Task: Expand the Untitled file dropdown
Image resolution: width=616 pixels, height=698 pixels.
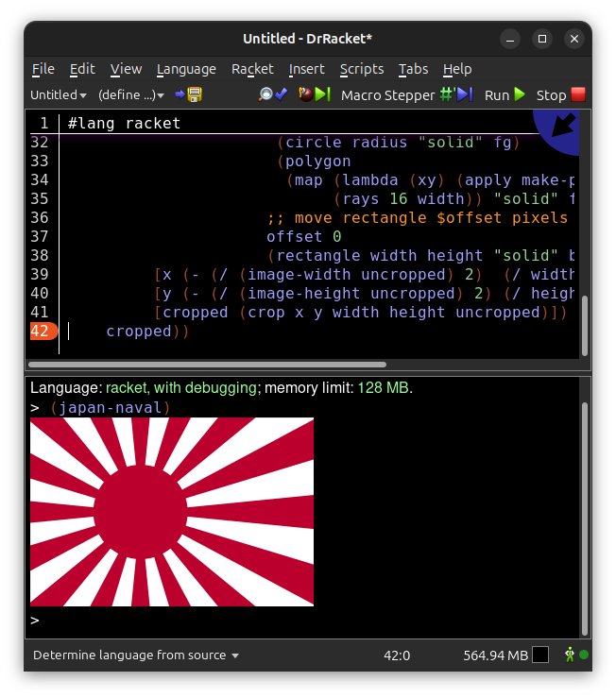Action: 58,94
